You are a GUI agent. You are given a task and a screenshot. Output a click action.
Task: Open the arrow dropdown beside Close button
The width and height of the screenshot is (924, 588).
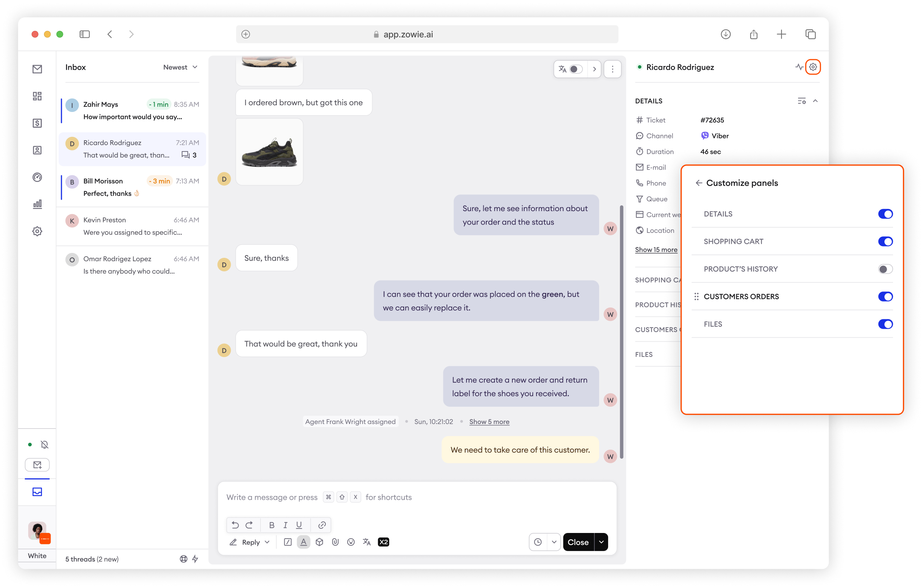coord(601,542)
